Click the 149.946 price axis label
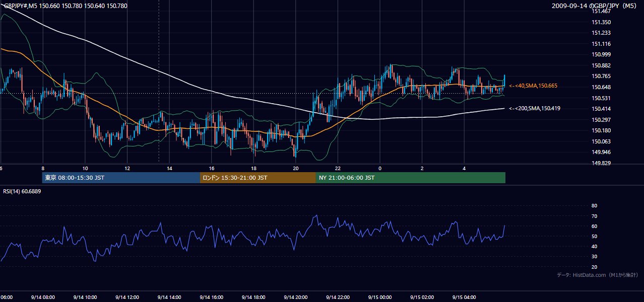 pos(601,152)
